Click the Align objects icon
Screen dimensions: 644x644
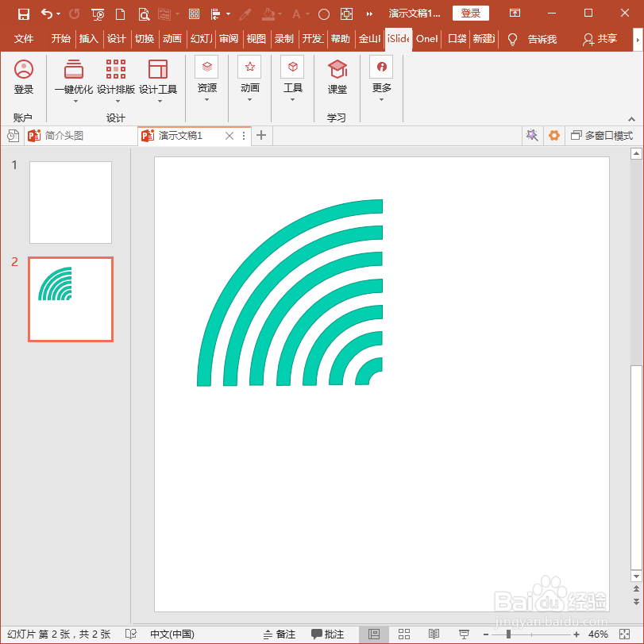(215, 14)
